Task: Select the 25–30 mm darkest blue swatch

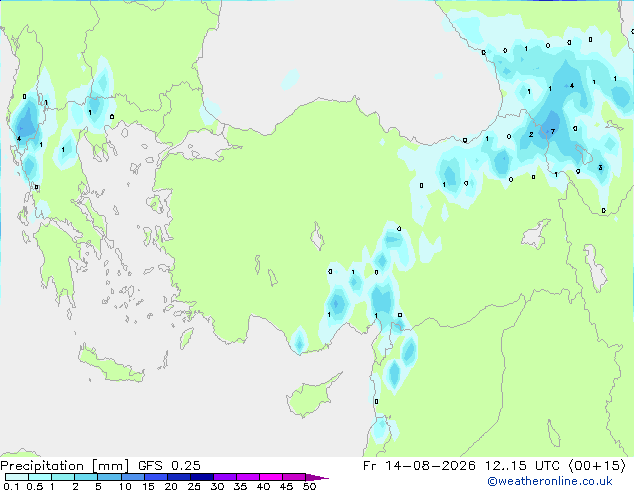Action: click(x=201, y=477)
